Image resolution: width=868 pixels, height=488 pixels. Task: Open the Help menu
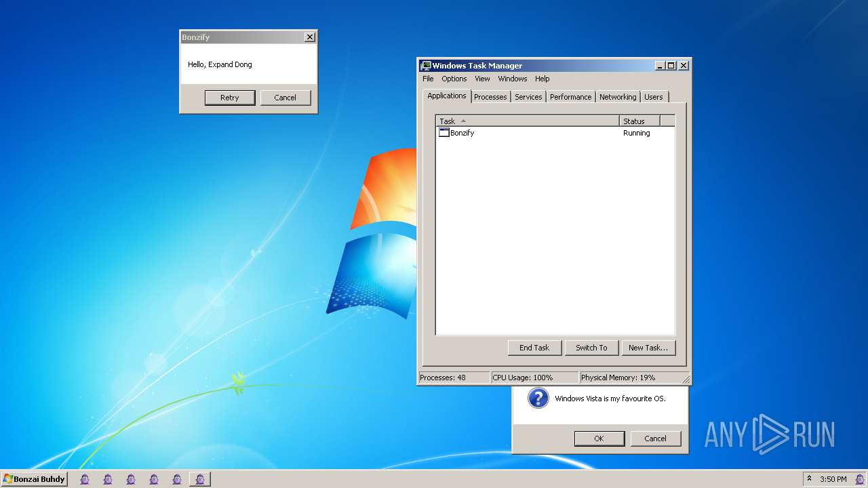point(542,79)
